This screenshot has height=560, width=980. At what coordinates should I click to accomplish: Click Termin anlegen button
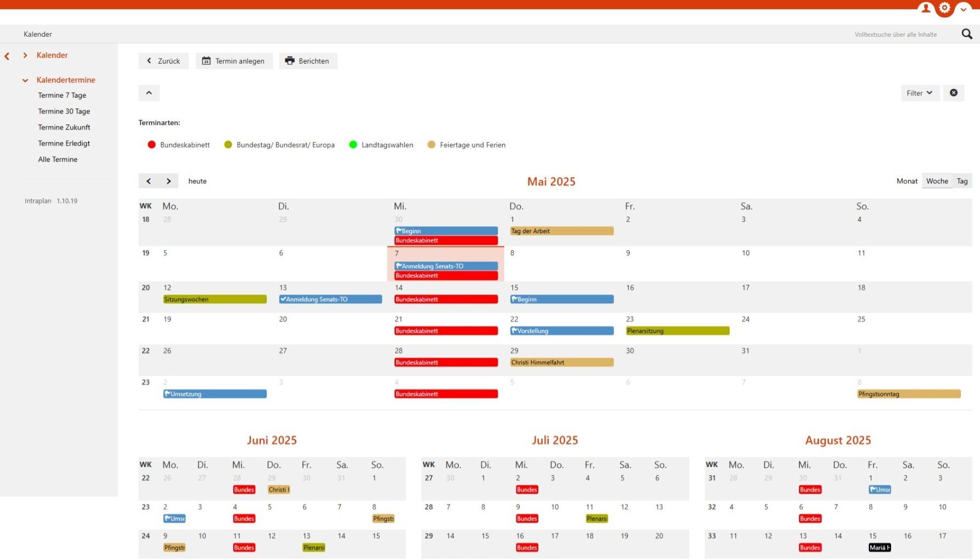click(234, 61)
